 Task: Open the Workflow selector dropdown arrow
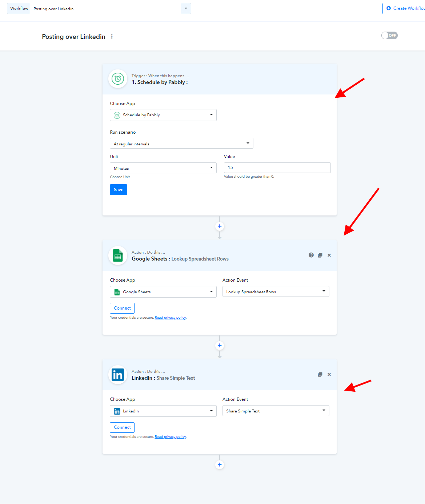186,8
